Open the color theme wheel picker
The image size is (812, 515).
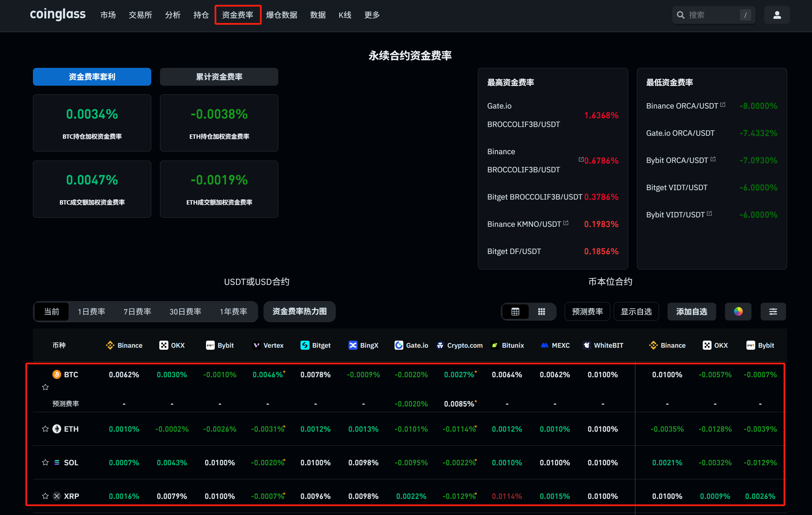pos(738,311)
